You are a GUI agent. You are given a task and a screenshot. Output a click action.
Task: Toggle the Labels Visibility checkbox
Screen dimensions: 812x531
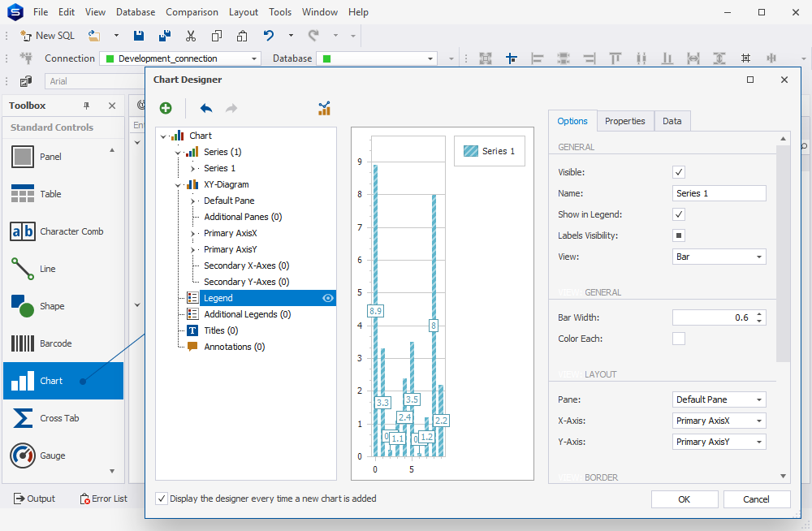[678, 235]
